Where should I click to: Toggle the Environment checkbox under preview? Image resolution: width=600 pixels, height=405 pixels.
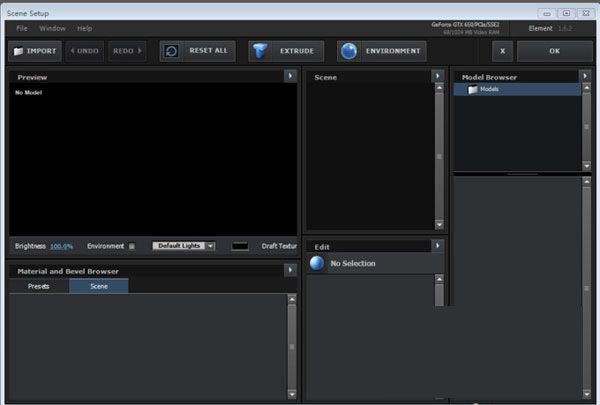click(132, 246)
